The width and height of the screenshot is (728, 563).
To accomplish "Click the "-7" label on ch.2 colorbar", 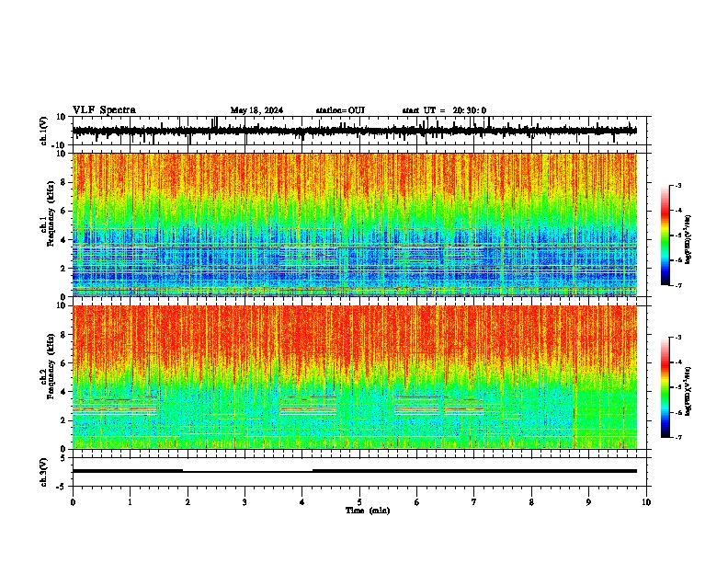I will [677, 437].
